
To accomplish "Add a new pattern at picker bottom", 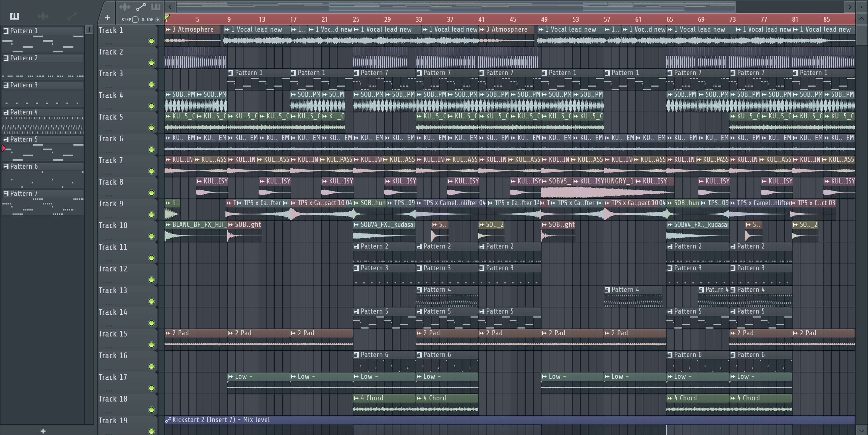I will pyautogui.click(x=43, y=430).
